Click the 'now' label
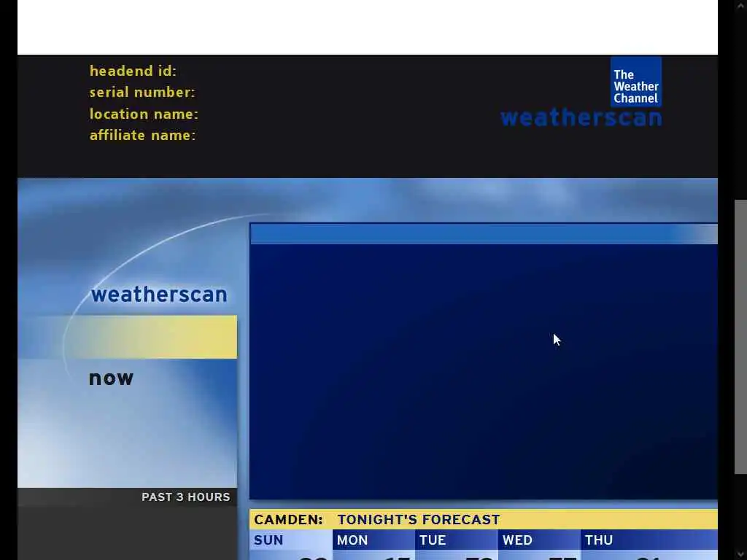The height and width of the screenshot is (560, 747). click(111, 378)
